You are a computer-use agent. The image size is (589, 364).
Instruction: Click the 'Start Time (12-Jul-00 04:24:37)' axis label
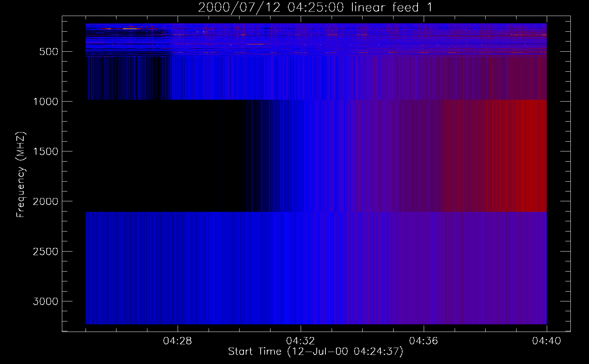[x=316, y=352]
